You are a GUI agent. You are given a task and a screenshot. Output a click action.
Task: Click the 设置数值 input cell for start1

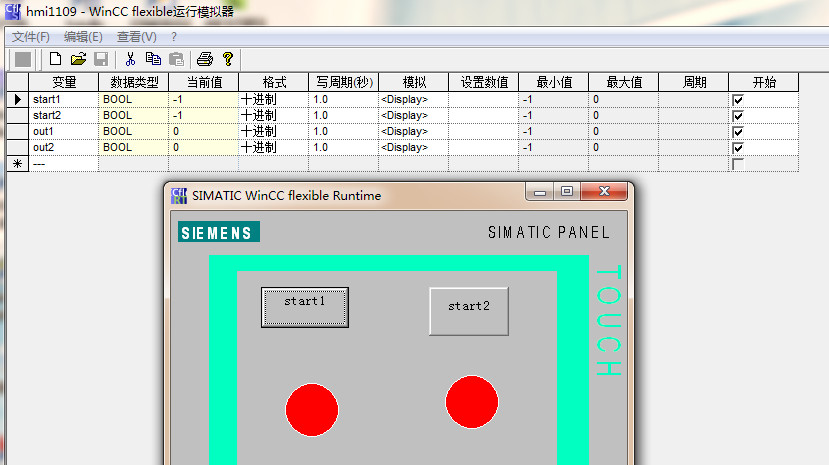(484, 99)
